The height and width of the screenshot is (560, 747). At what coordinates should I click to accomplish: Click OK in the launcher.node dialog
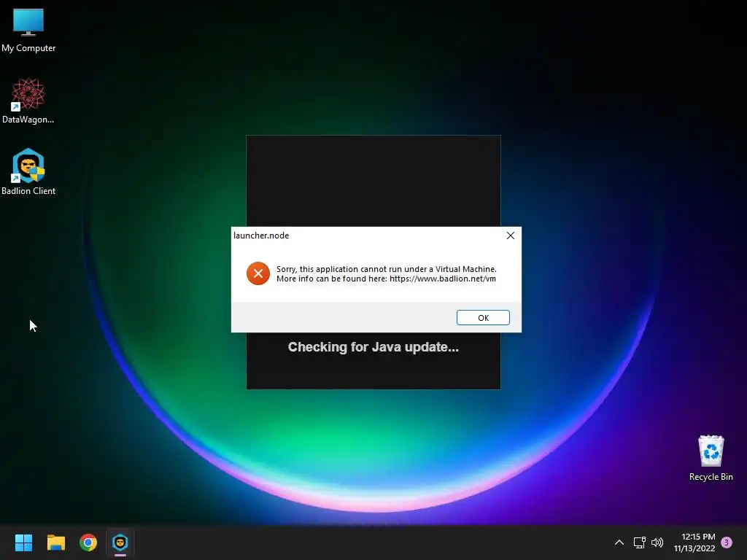pyautogui.click(x=483, y=318)
